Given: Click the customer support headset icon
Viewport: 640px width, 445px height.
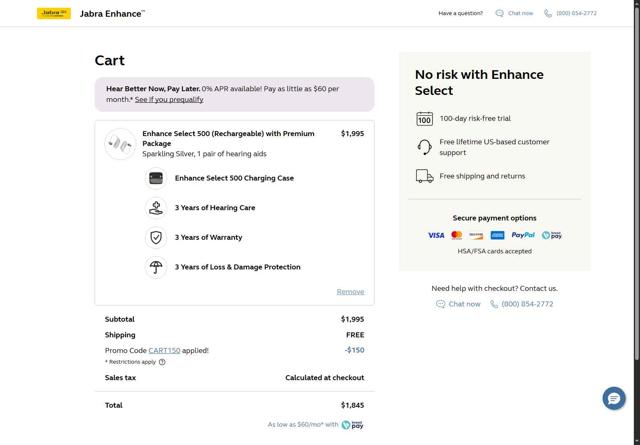Looking at the screenshot, I should click(x=424, y=147).
